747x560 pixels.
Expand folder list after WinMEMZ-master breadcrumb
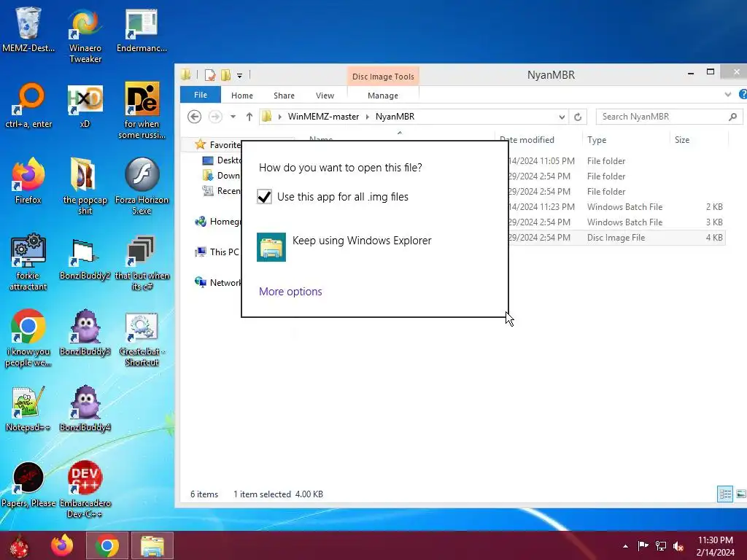368,117
